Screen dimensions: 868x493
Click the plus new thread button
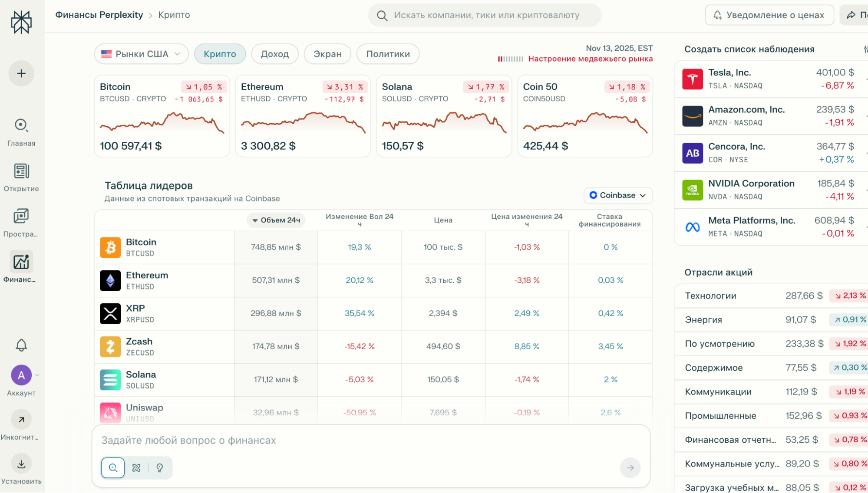[x=21, y=73]
